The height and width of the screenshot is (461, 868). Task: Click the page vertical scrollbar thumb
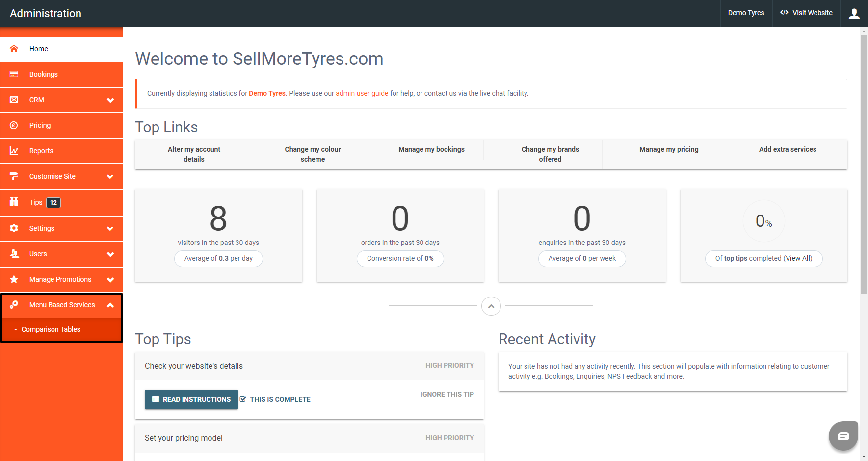864,164
